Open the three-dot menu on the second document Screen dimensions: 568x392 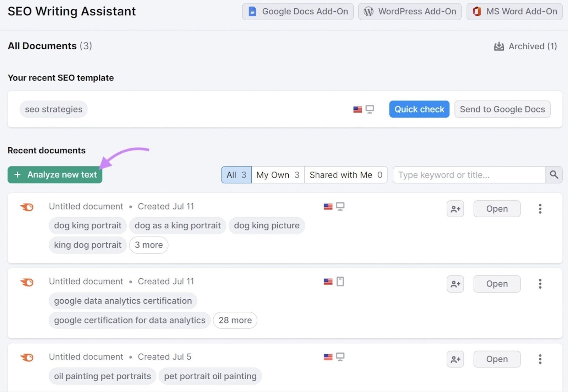point(540,284)
